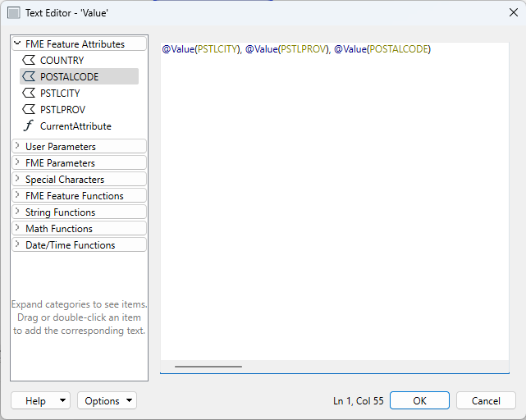Image resolution: width=526 pixels, height=420 pixels.
Task: Click the PSTLCITY attribute icon
Action: pyautogui.click(x=29, y=93)
